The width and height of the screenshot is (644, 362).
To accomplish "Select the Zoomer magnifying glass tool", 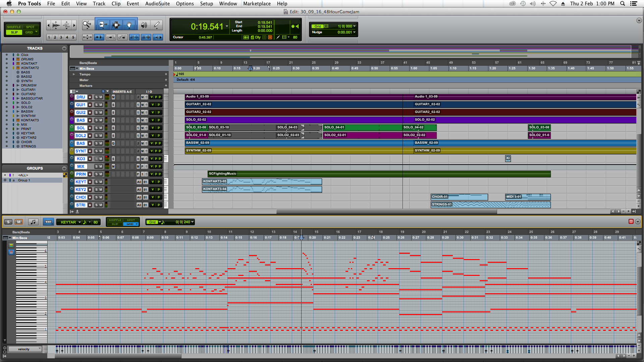I will (x=87, y=25).
